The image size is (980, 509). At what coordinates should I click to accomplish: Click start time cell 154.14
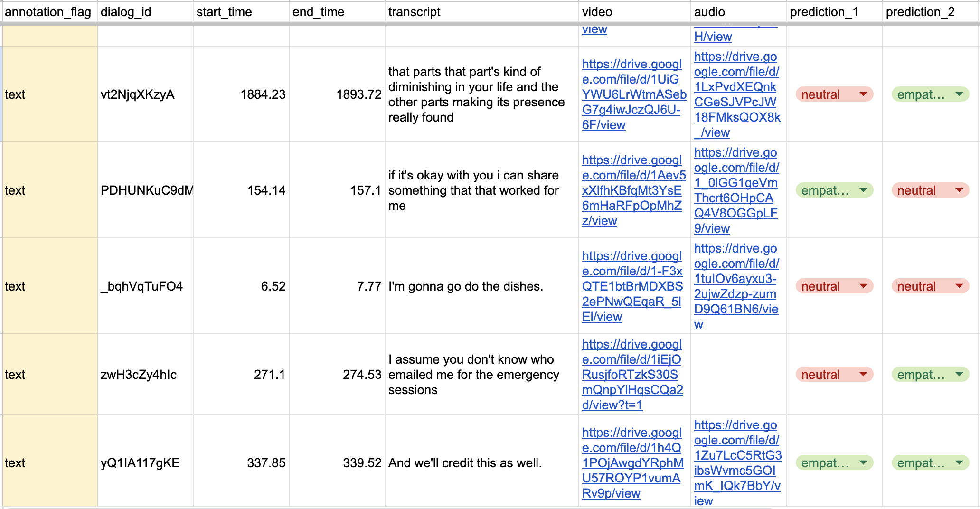point(241,190)
